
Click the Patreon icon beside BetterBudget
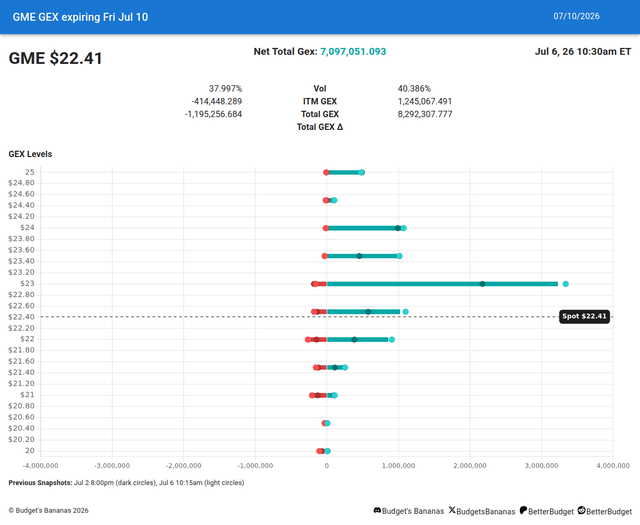coord(523,510)
